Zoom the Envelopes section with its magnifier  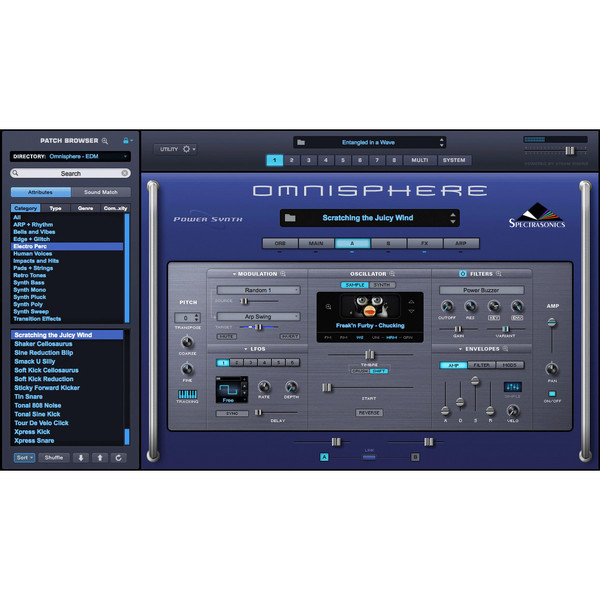pos(505,349)
